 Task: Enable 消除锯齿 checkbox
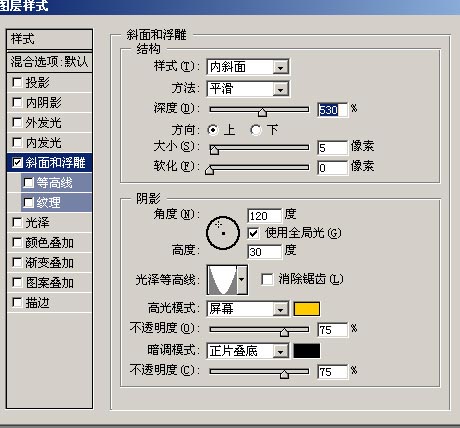point(267,279)
